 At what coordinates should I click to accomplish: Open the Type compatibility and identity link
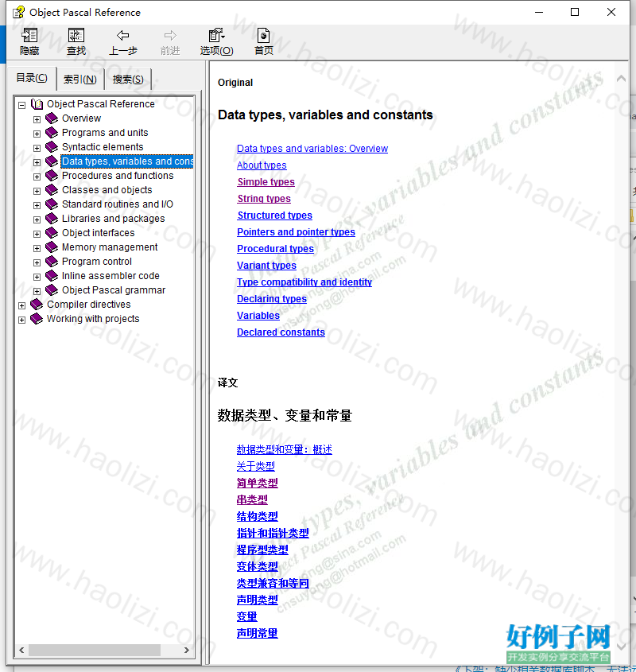pos(304,282)
